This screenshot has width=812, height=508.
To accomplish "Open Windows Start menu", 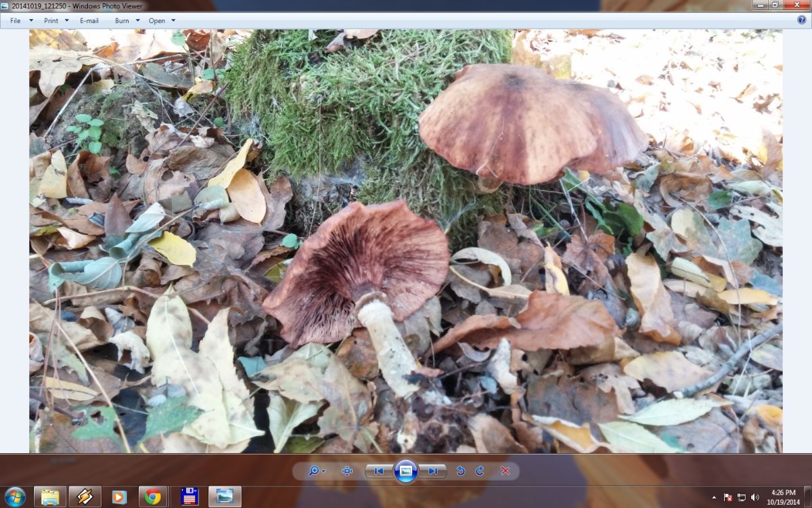I will click(14, 496).
